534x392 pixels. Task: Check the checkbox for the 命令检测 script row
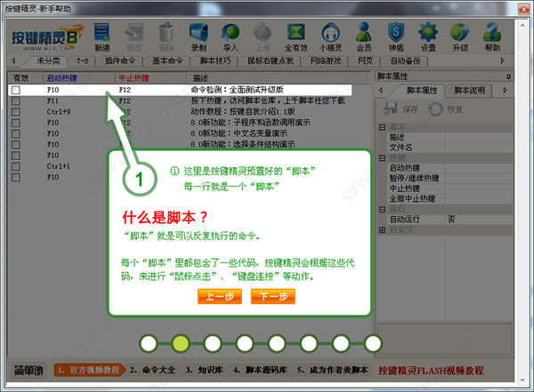16,90
